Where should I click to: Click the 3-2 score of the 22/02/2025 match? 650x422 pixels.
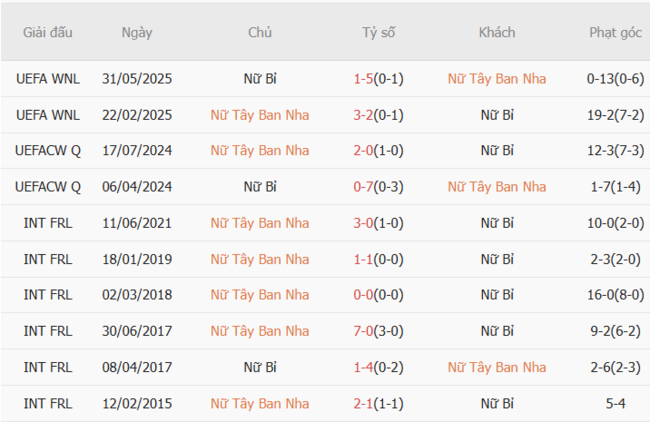pos(365,115)
